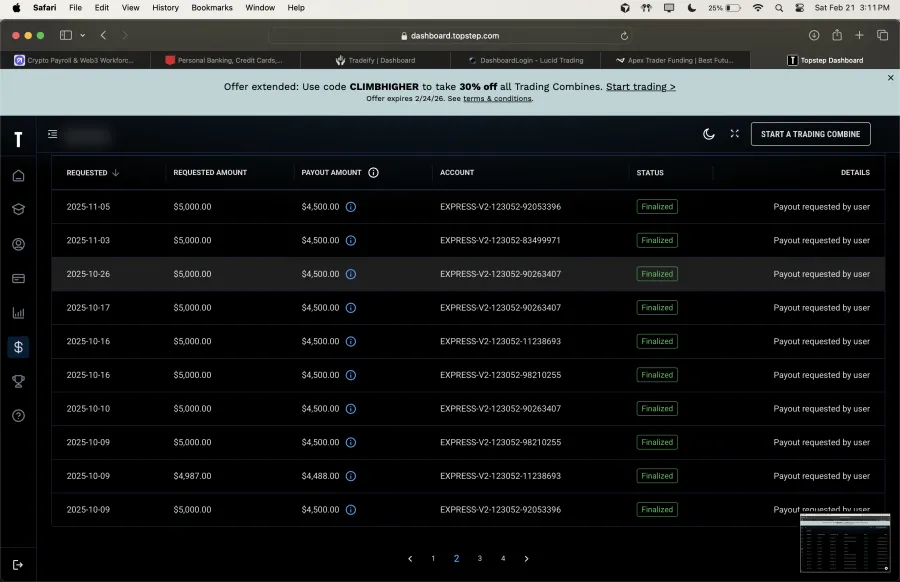This screenshot has height=582, width=900.
Task: Collapse the sidebar with the menu toggle icon
Action: point(52,134)
